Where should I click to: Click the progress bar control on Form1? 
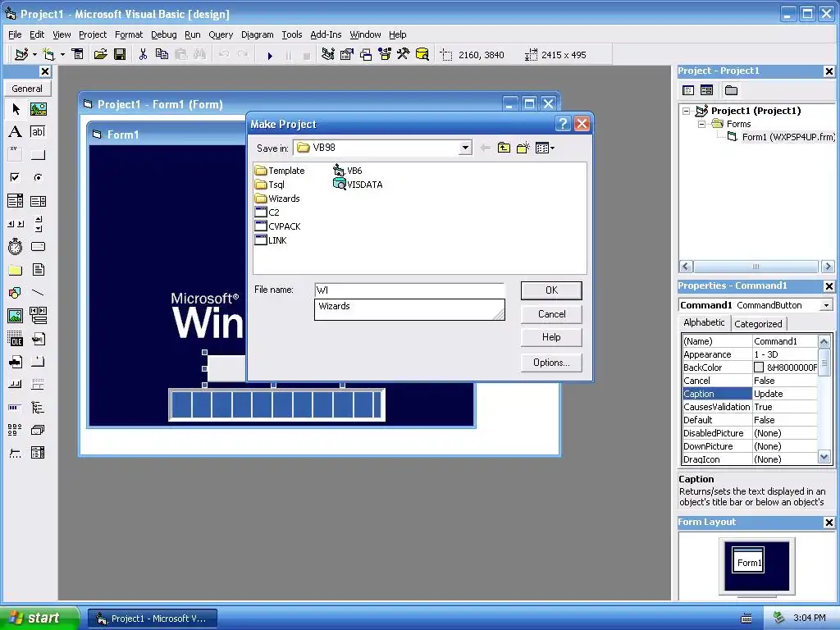(277, 405)
